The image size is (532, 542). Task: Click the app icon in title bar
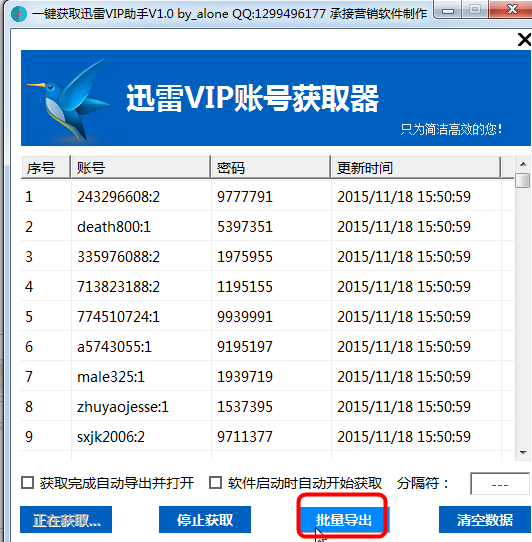(19, 14)
